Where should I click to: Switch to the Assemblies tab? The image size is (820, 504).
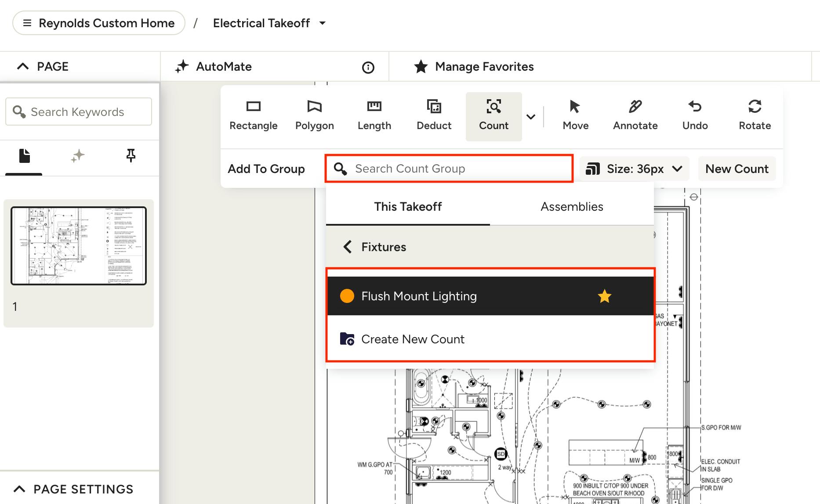[x=571, y=207]
